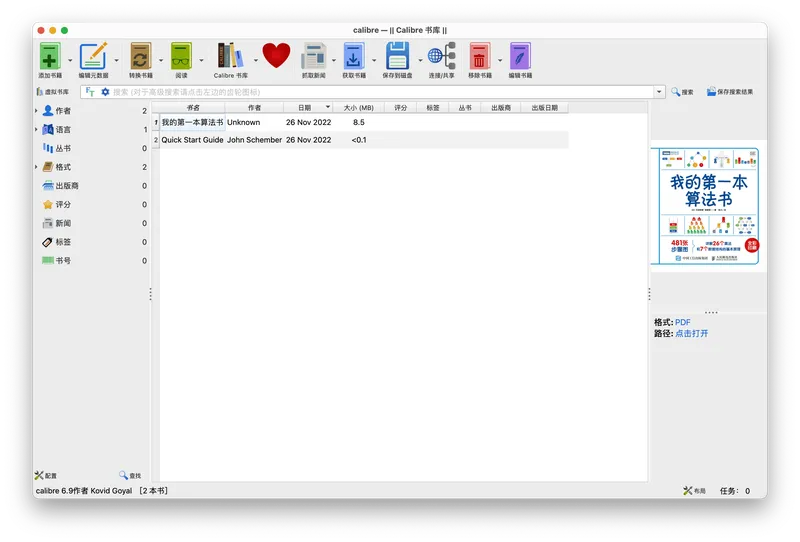Click the red heart donate icon
The width and height of the screenshot is (800, 542).
(276, 55)
